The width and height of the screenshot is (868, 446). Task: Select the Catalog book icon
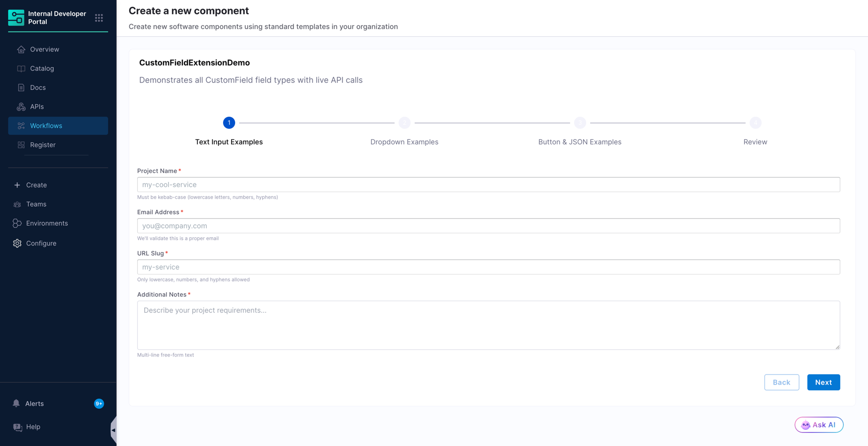[21, 68]
